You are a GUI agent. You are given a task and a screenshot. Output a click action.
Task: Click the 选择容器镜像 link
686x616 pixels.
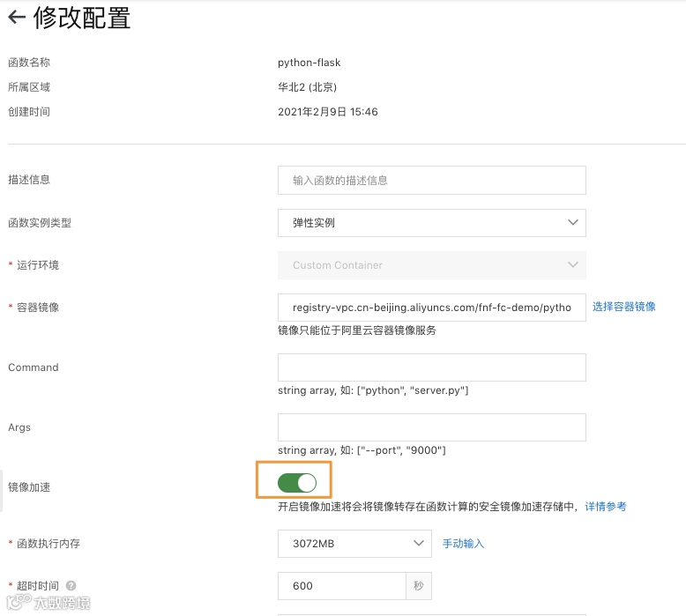624,307
